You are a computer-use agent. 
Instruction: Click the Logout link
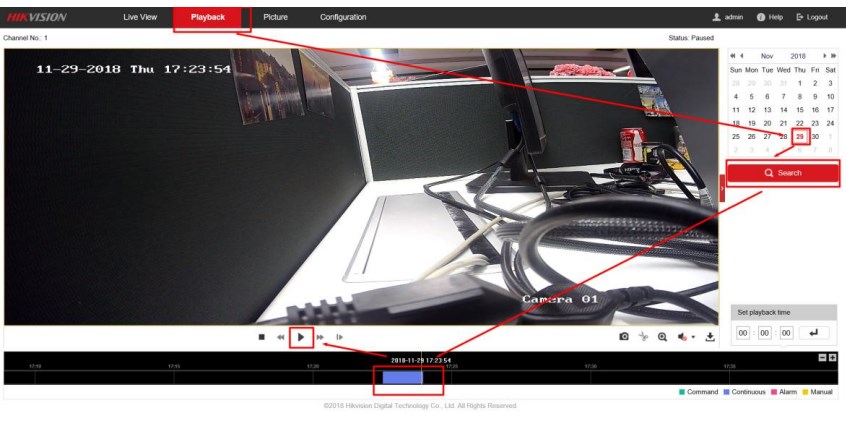[812, 17]
